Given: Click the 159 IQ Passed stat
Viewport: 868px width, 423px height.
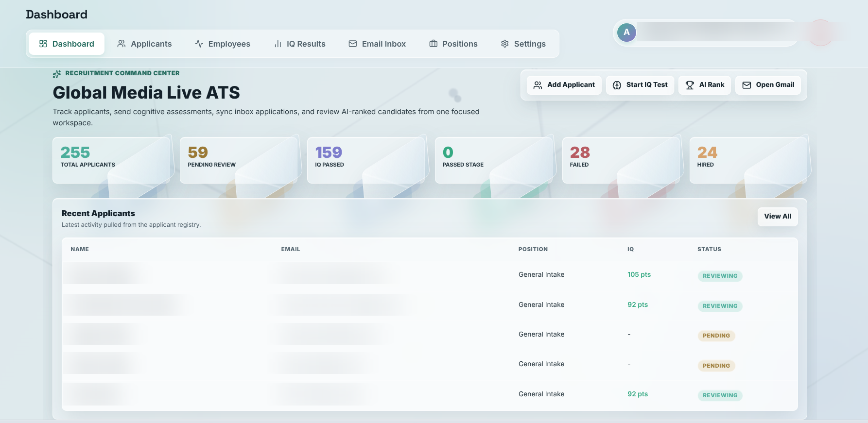Looking at the screenshot, I should [x=366, y=160].
